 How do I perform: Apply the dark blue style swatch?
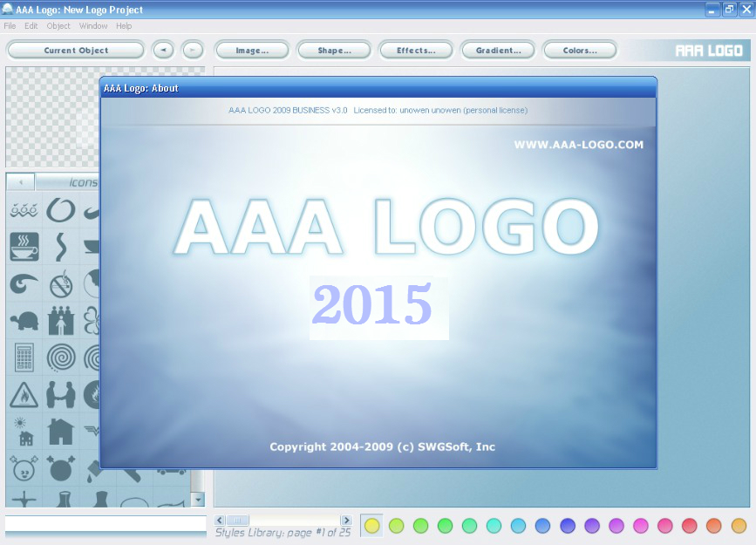tap(568, 526)
